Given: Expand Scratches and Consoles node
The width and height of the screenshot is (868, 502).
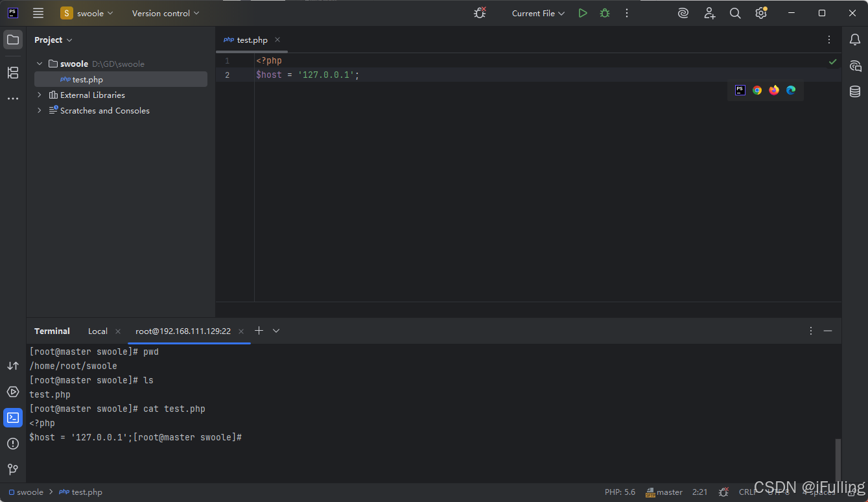Looking at the screenshot, I should [x=40, y=110].
